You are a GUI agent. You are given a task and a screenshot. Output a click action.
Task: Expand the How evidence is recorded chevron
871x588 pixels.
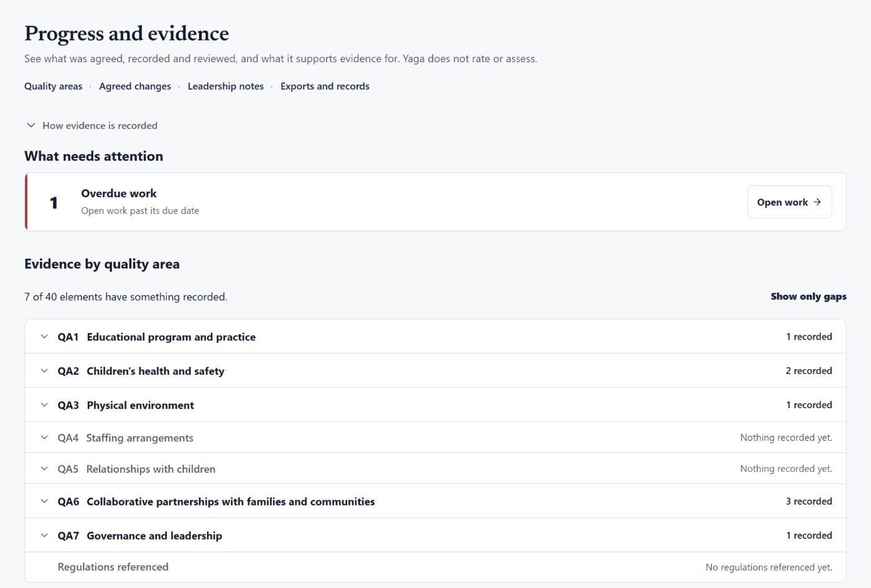(31, 125)
